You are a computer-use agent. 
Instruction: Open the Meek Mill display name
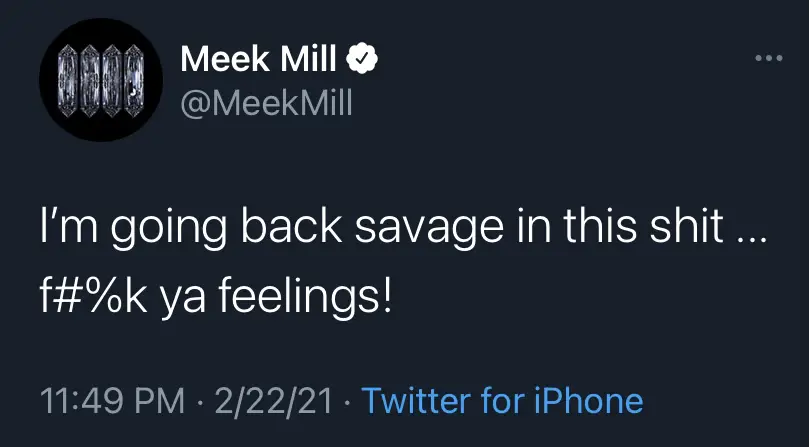click(260, 61)
